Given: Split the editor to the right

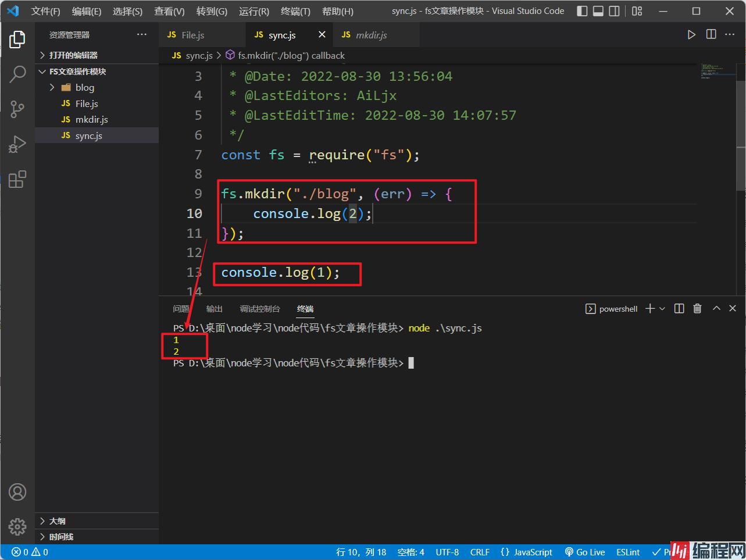Looking at the screenshot, I should 711,35.
